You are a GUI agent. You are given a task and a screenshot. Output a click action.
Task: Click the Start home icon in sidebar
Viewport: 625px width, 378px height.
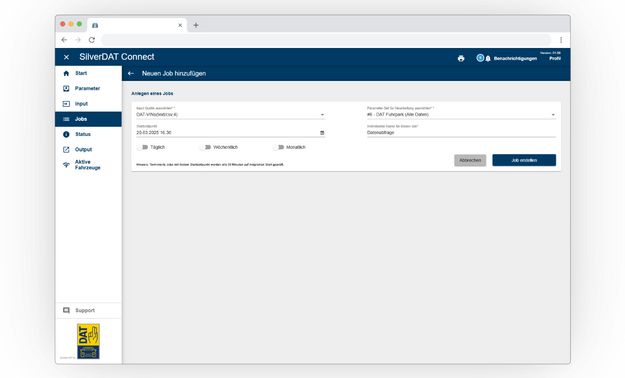66,73
